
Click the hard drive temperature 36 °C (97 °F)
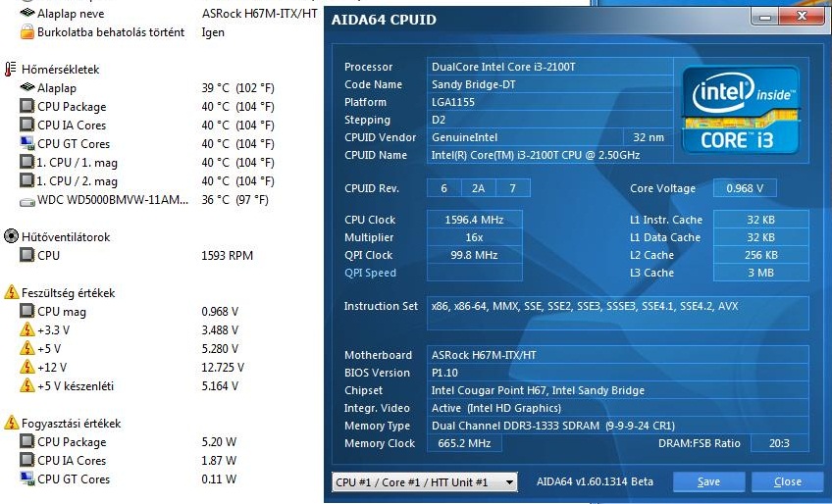235,199
